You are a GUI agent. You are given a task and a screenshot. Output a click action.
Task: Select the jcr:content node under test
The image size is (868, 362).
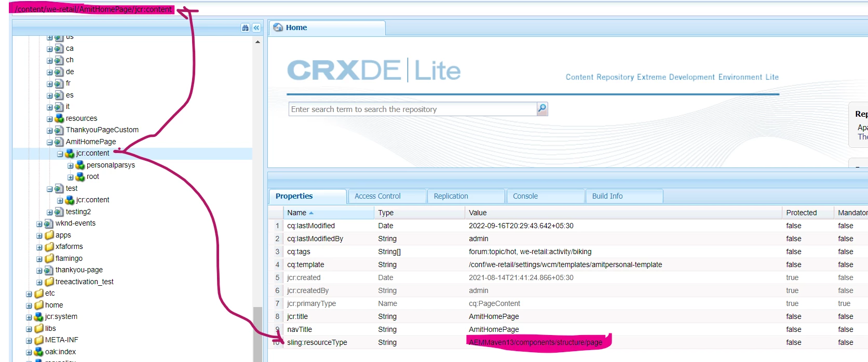pos(92,200)
